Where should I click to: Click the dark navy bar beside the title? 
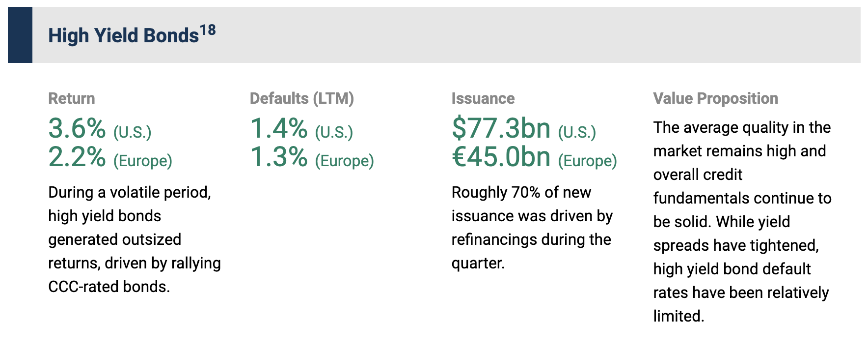click(20, 35)
